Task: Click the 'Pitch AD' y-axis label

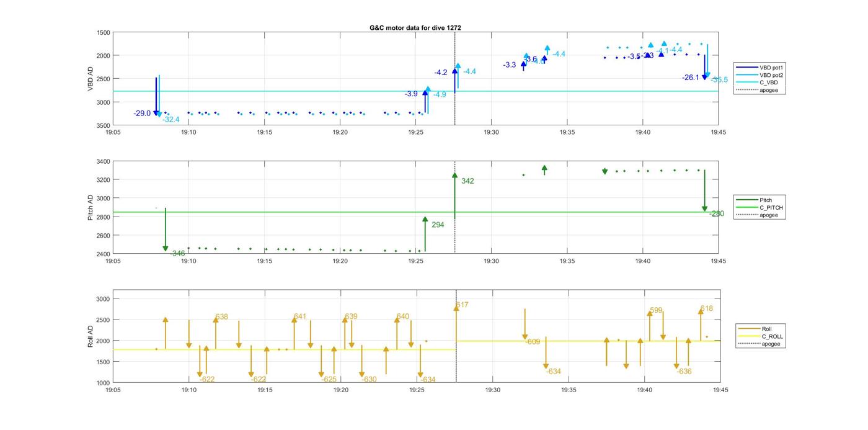Action: [x=91, y=208]
